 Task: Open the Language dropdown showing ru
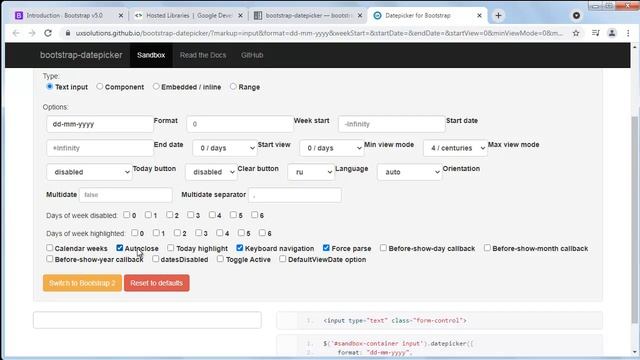[311, 172]
